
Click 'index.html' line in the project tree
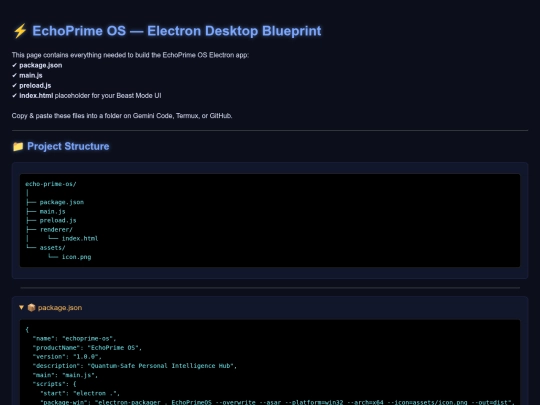point(80,238)
